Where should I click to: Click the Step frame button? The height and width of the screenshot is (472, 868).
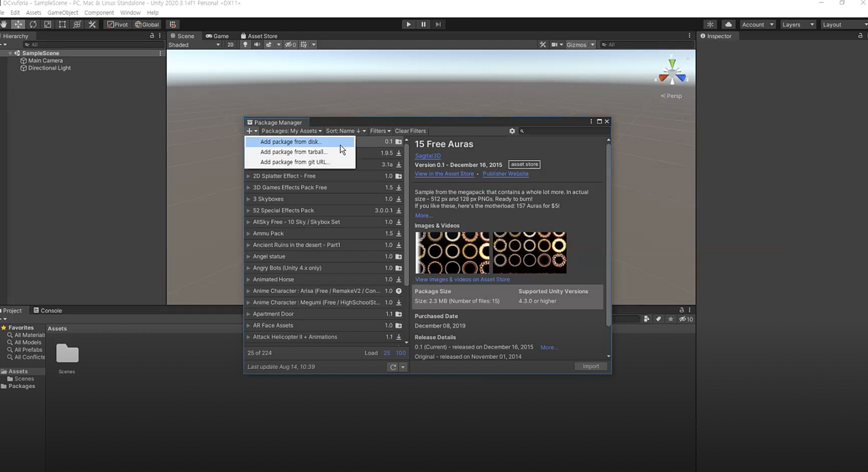(438, 24)
